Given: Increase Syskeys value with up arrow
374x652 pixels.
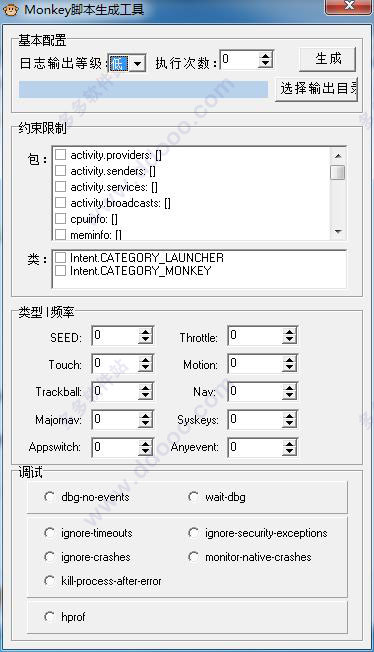Looking at the screenshot, I should pos(289,415).
